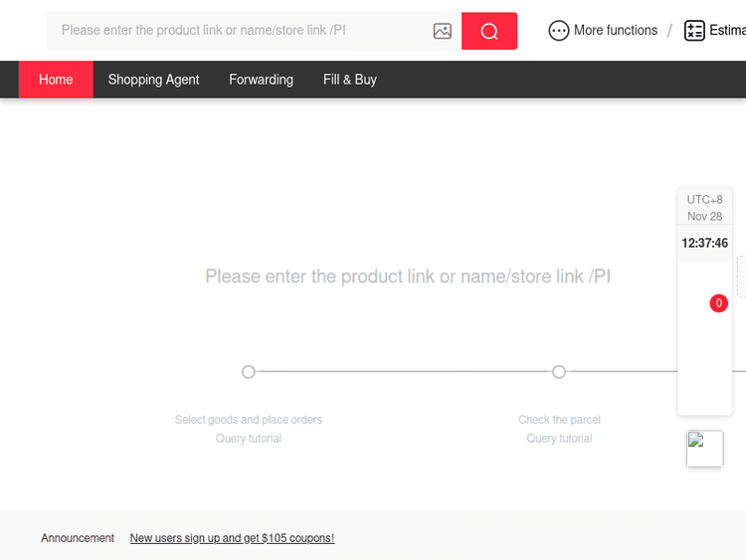Open image search via picture icon
Viewport: 746px width, 560px height.
click(443, 31)
